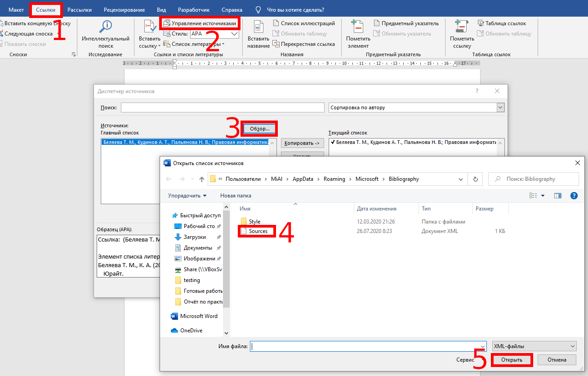Switch to the Макет tab

[16, 9]
